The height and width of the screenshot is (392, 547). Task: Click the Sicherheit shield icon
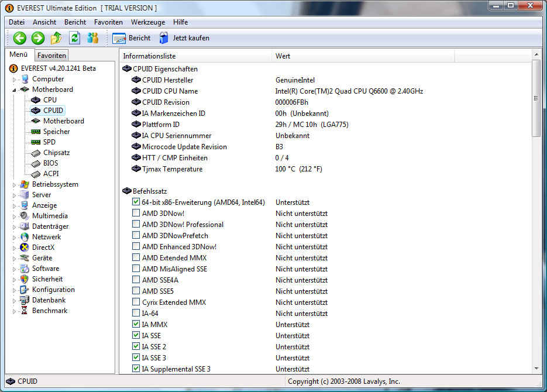click(25, 279)
